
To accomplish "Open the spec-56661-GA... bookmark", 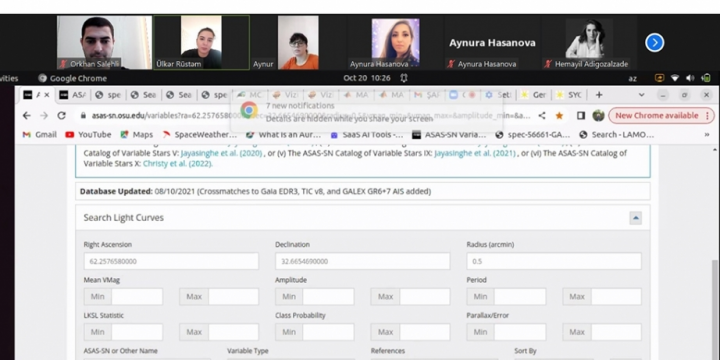I will [533, 135].
